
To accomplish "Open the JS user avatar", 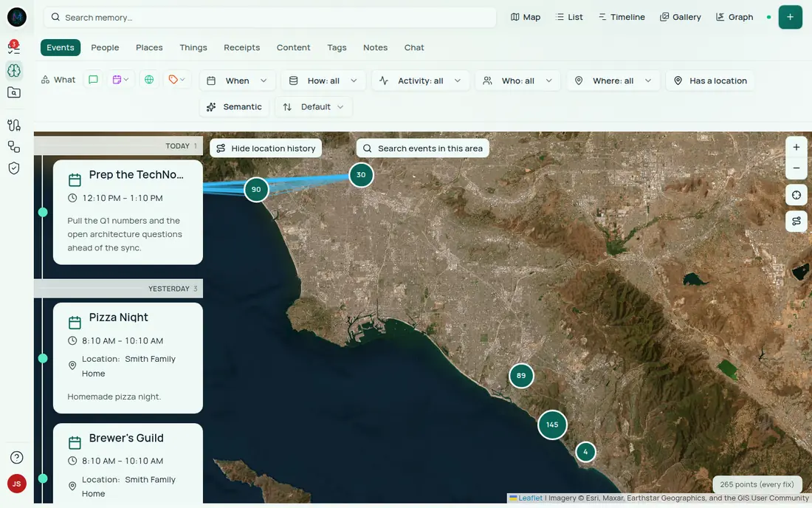I will [x=16, y=484].
